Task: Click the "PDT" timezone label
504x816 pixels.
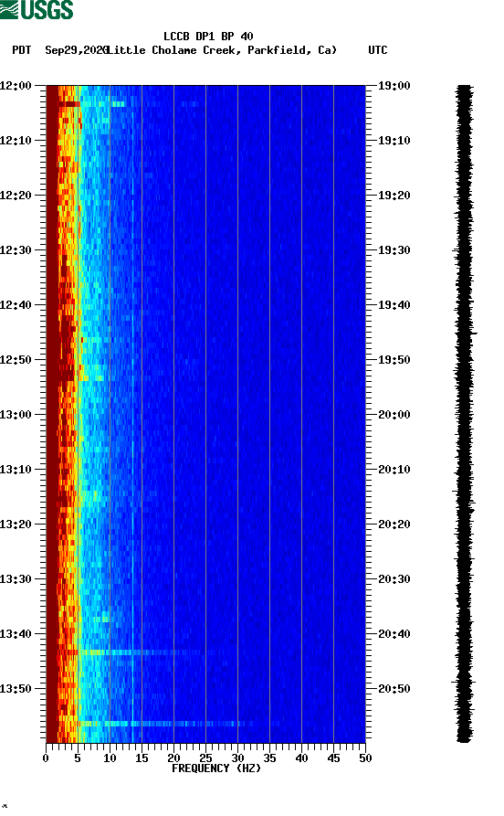Action: (x=21, y=50)
